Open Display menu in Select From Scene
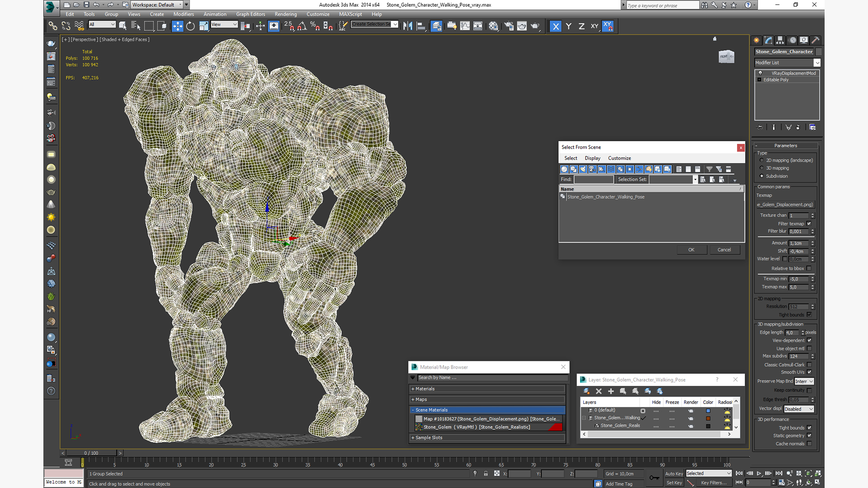Image resolution: width=868 pixels, height=488 pixels. point(592,158)
